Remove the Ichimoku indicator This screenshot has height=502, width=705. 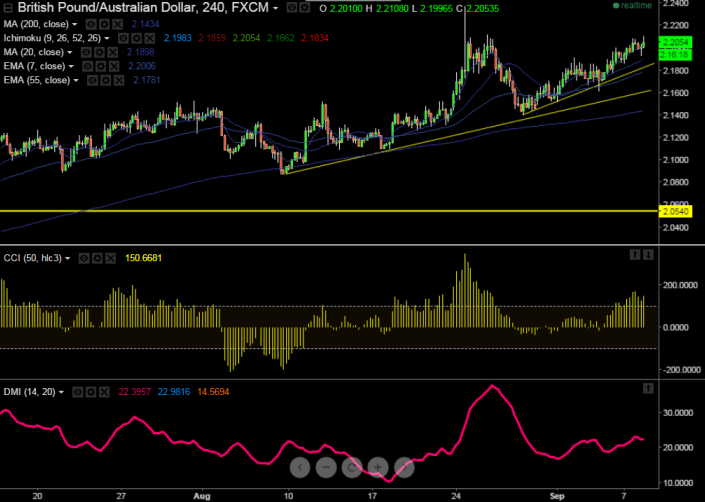pyautogui.click(x=148, y=36)
